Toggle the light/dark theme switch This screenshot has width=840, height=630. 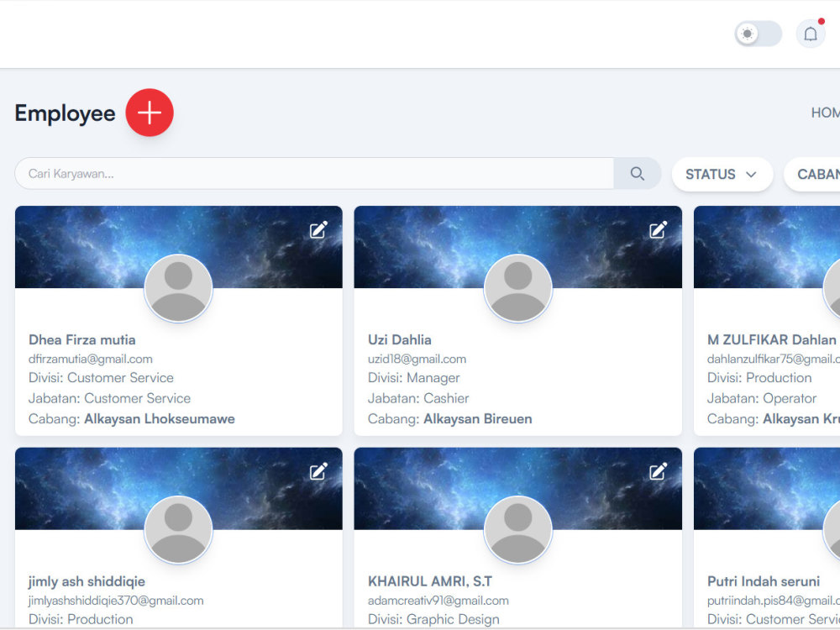[758, 34]
